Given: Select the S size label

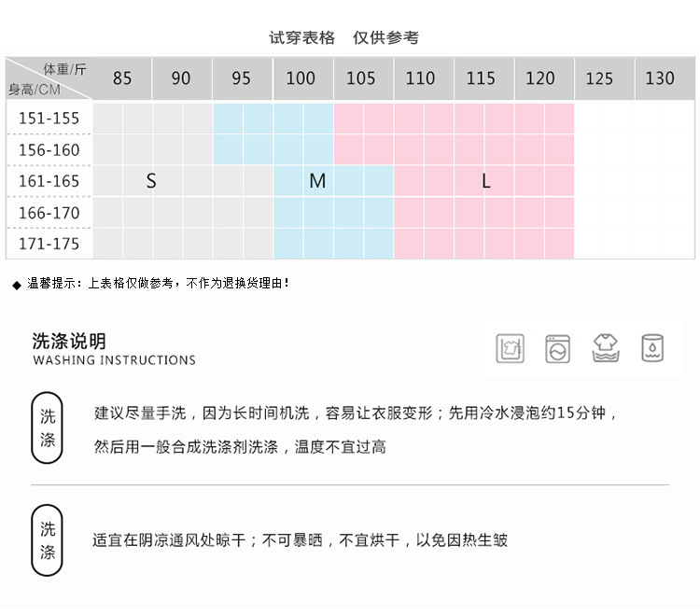Looking at the screenshot, I should coord(151,181).
